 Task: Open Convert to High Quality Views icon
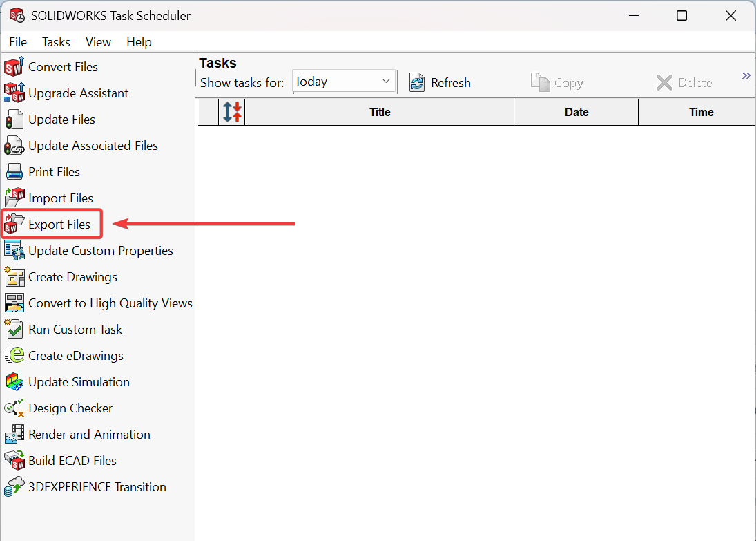pos(14,303)
